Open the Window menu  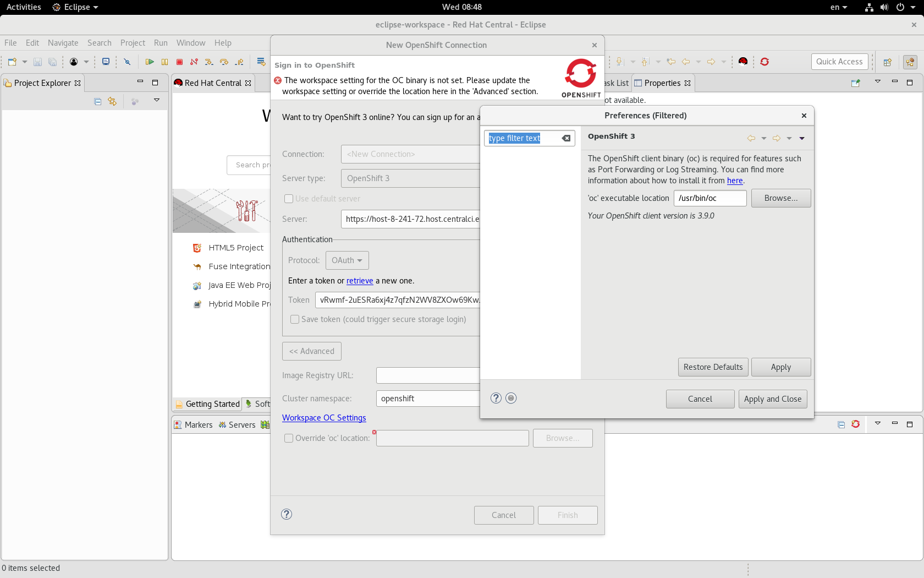[191, 43]
